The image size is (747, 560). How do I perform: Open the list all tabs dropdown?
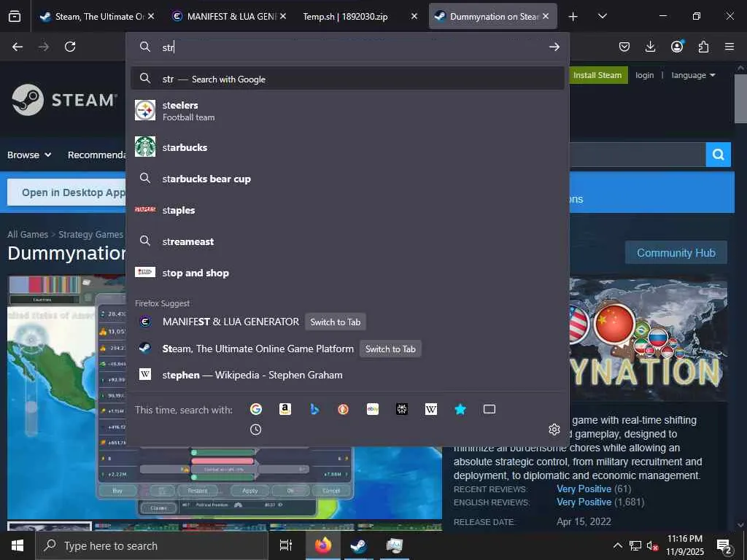coord(602,16)
